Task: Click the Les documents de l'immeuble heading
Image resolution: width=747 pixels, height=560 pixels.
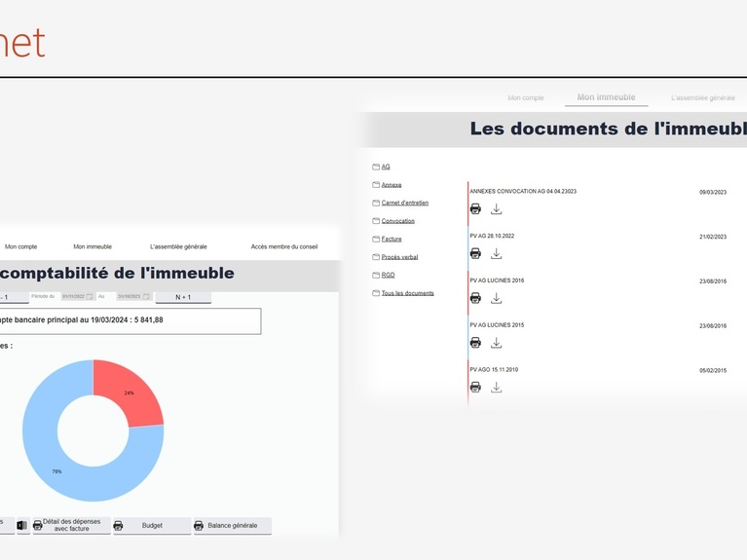Action: coord(609,129)
